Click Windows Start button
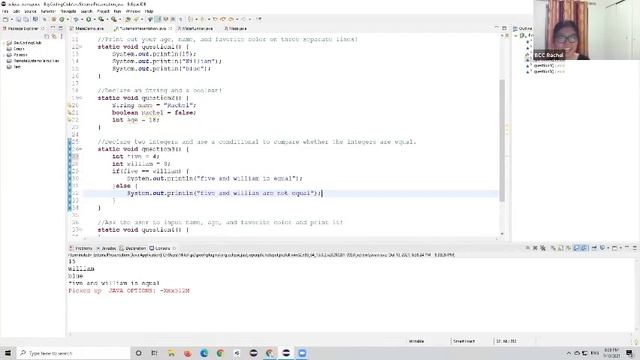The width and height of the screenshot is (640, 360). [x=8, y=353]
